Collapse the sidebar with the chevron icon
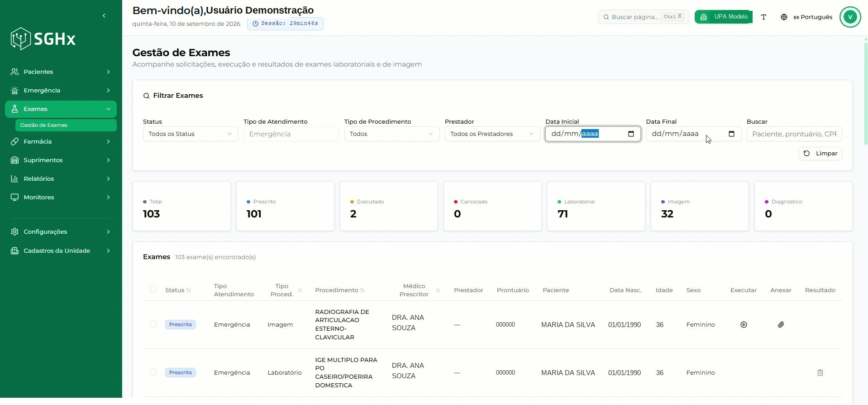 point(104,16)
